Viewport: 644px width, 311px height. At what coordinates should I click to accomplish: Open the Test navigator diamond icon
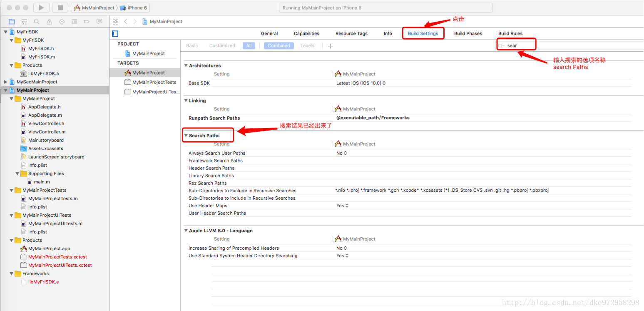(x=62, y=21)
